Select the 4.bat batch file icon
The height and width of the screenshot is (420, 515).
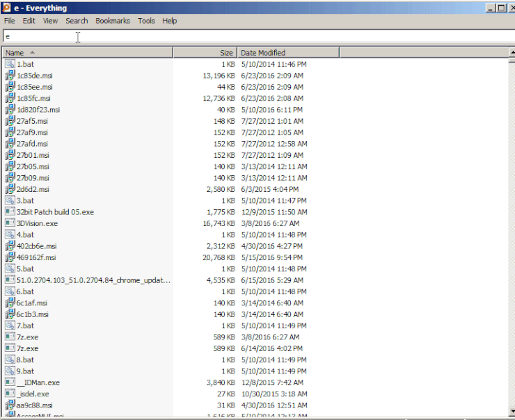point(10,234)
